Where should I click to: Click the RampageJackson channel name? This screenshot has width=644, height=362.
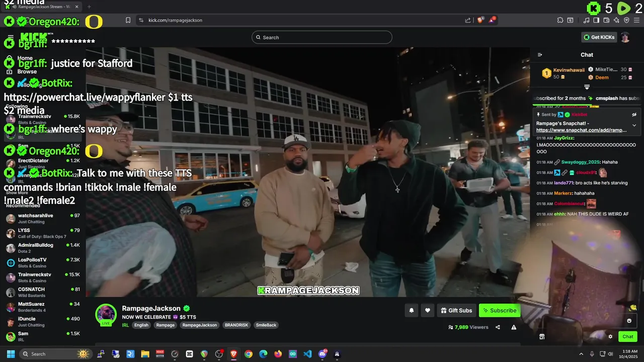[x=151, y=308]
